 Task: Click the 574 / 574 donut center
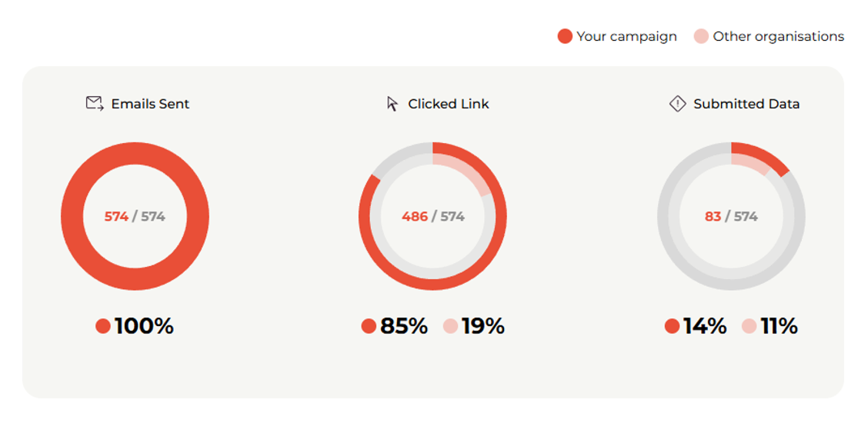click(x=135, y=216)
